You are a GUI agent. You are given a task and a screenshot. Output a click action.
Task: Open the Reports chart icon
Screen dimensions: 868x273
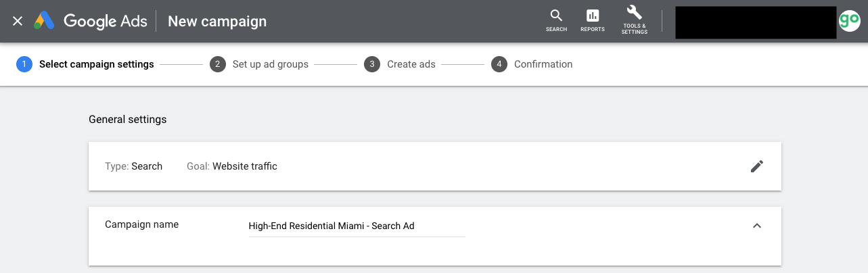[593, 20]
